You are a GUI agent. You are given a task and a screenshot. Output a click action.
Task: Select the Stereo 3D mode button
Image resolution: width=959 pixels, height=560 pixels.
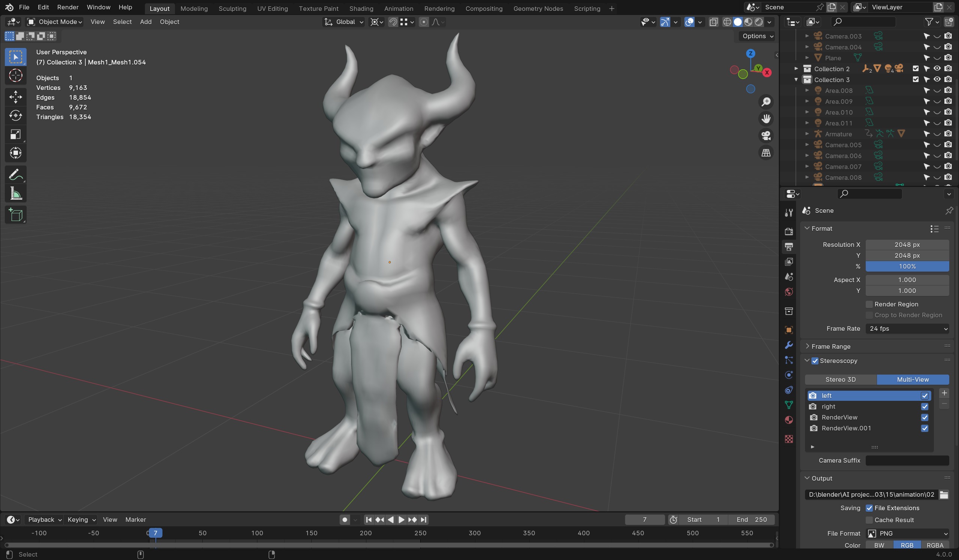[840, 380]
